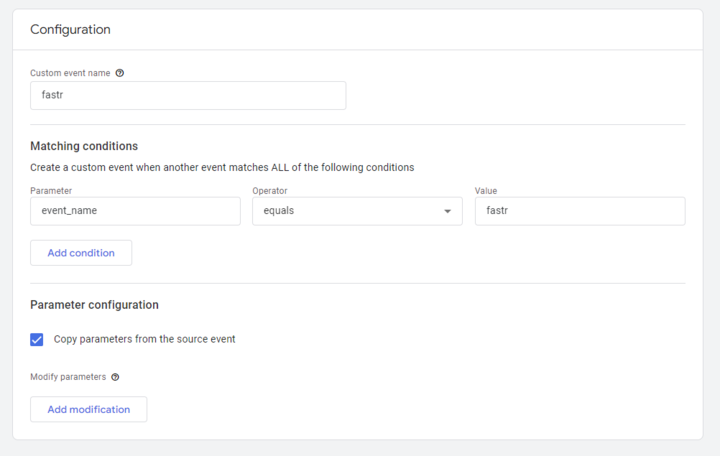The image size is (720, 456).
Task: Click the Matching conditions heading
Action: pos(84,146)
